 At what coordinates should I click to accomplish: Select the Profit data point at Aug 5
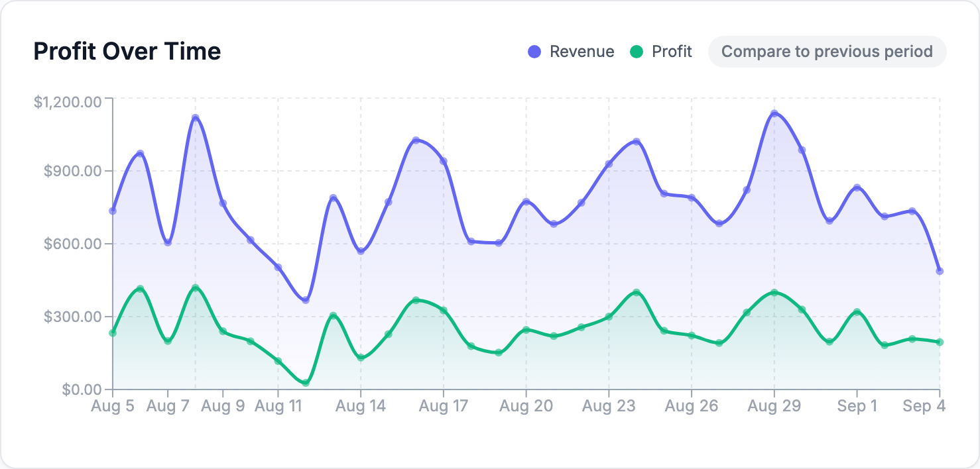pos(113,333)
